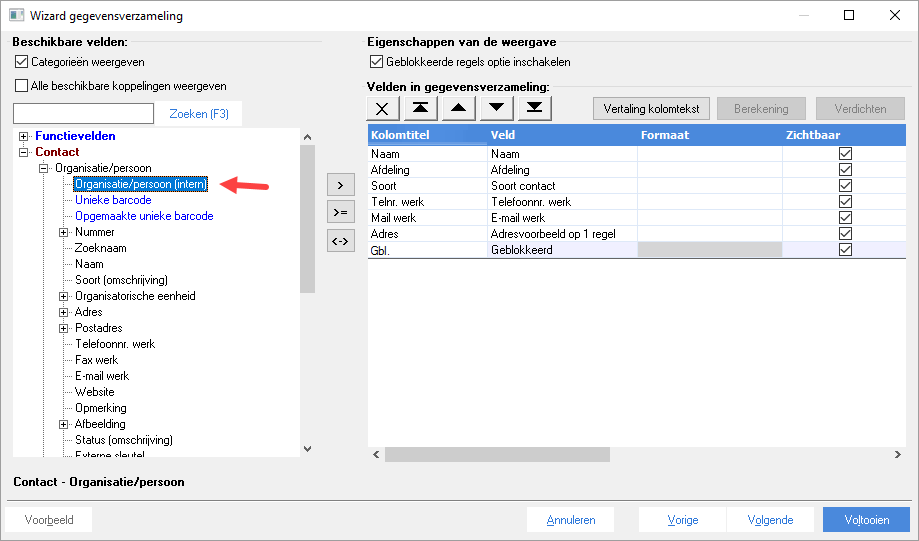Add field with the > arrow button
The height and width of the screenshot is (541, 919).
coord(341,185)
